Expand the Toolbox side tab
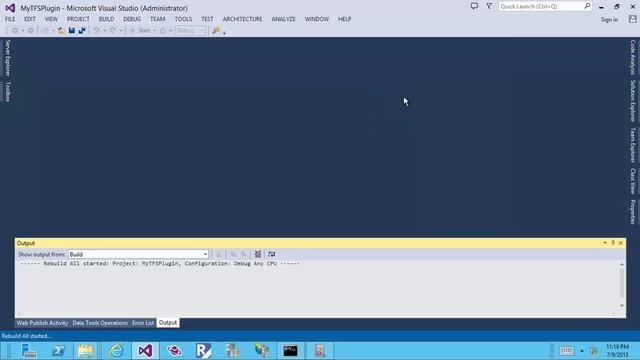The image size is (640, 360). tap(7, 91)
